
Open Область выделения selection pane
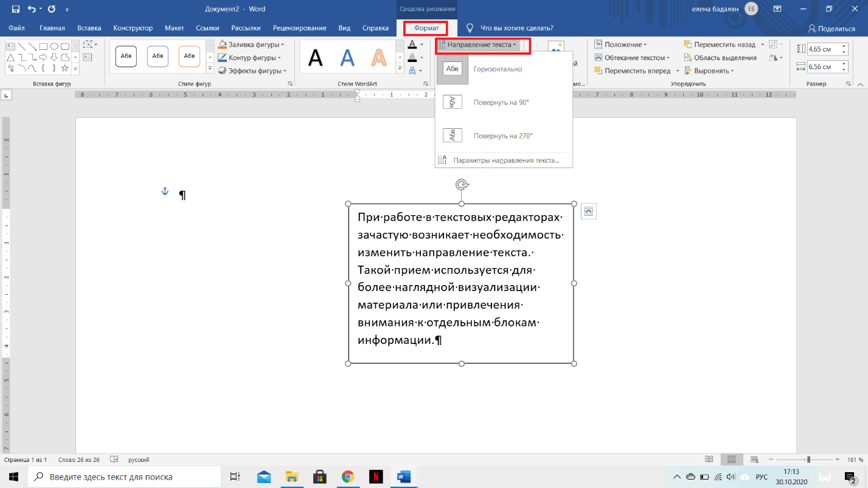tap(720, 58)
